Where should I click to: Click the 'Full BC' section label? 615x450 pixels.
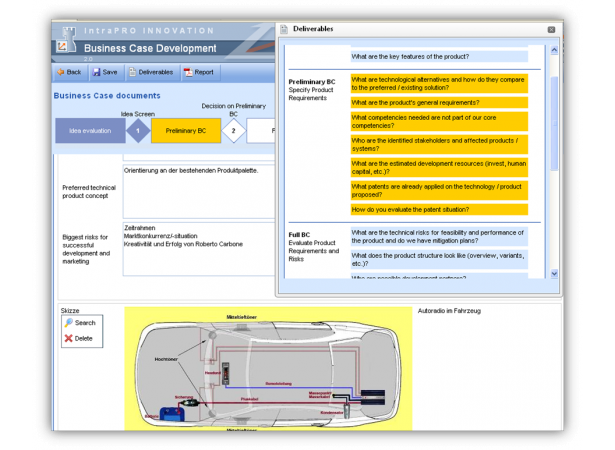(299, 235)
